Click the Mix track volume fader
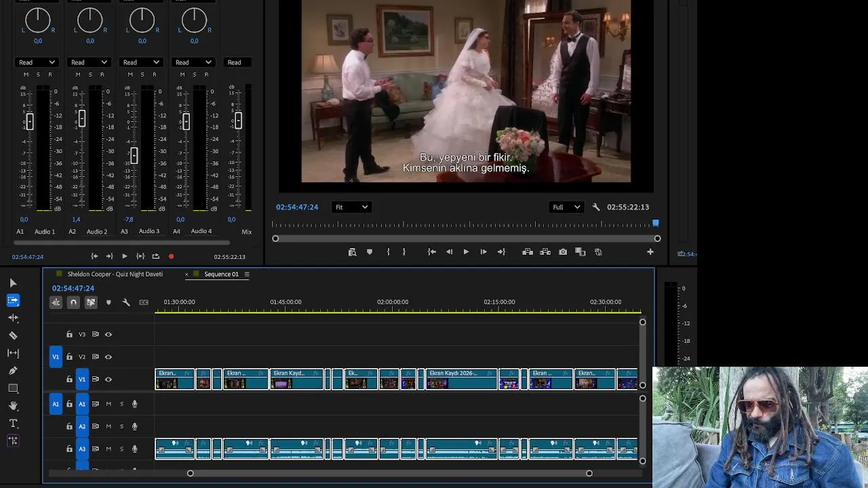Screen dimensions: 868x488 click(238, 121)
